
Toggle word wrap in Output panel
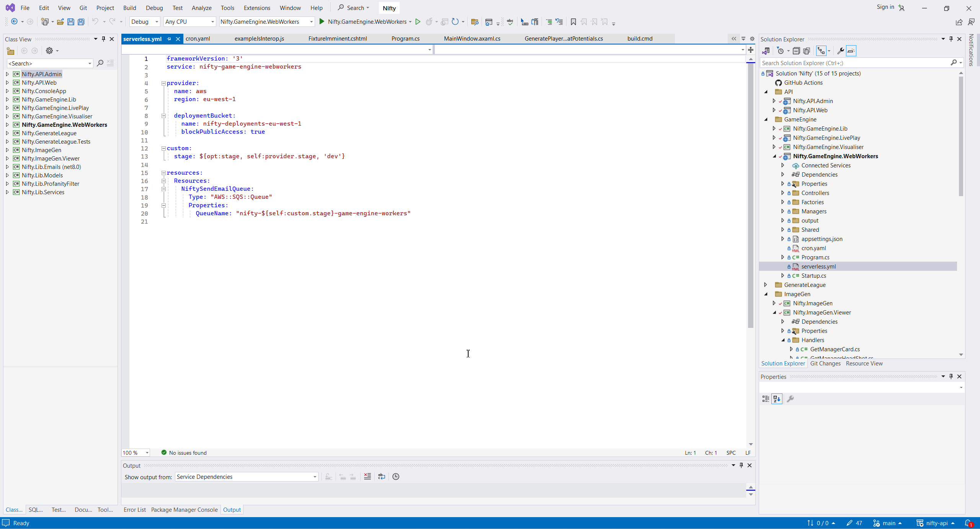click(382, 477)
